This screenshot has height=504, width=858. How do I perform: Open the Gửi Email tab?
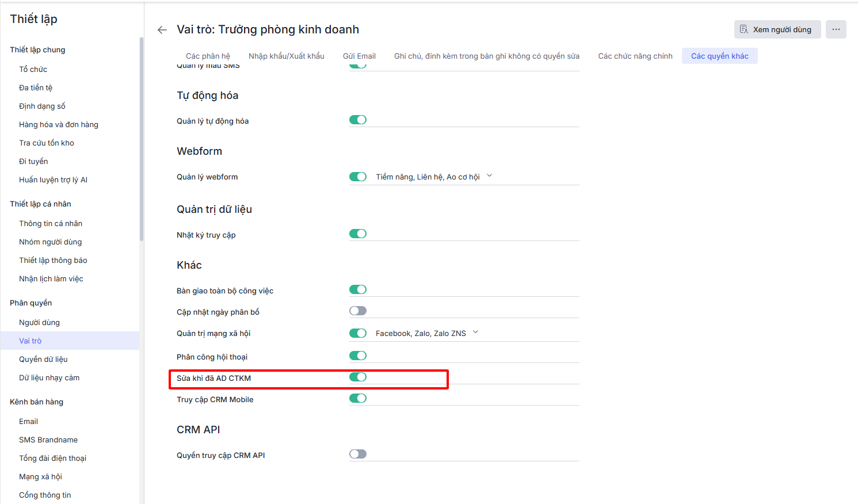click(x=359, y=56)
